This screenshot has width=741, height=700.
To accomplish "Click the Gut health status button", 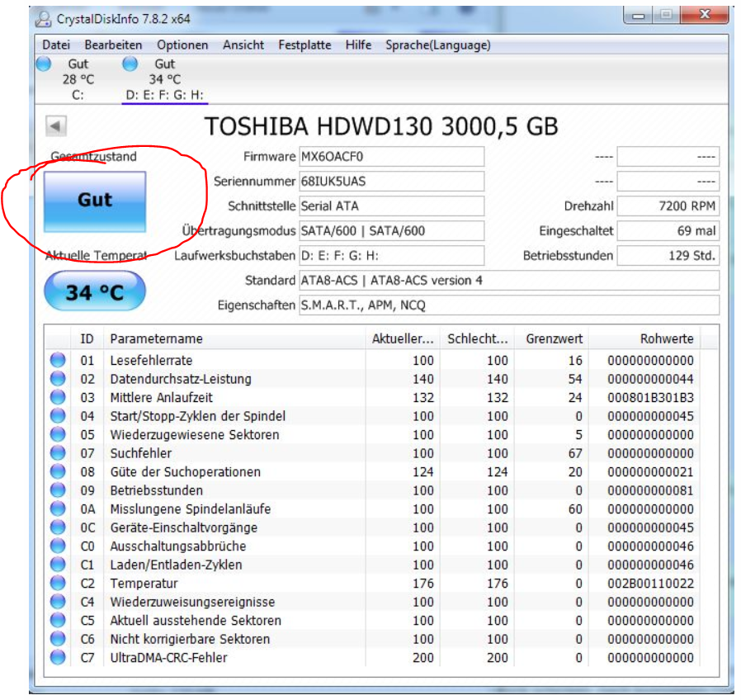I will click(x=95, y=201).
